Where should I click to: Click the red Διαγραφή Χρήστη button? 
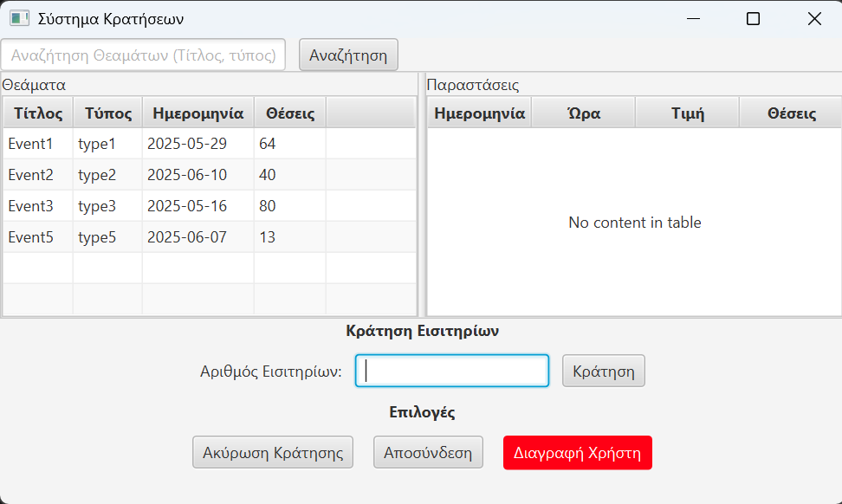[x=577, y=452]
